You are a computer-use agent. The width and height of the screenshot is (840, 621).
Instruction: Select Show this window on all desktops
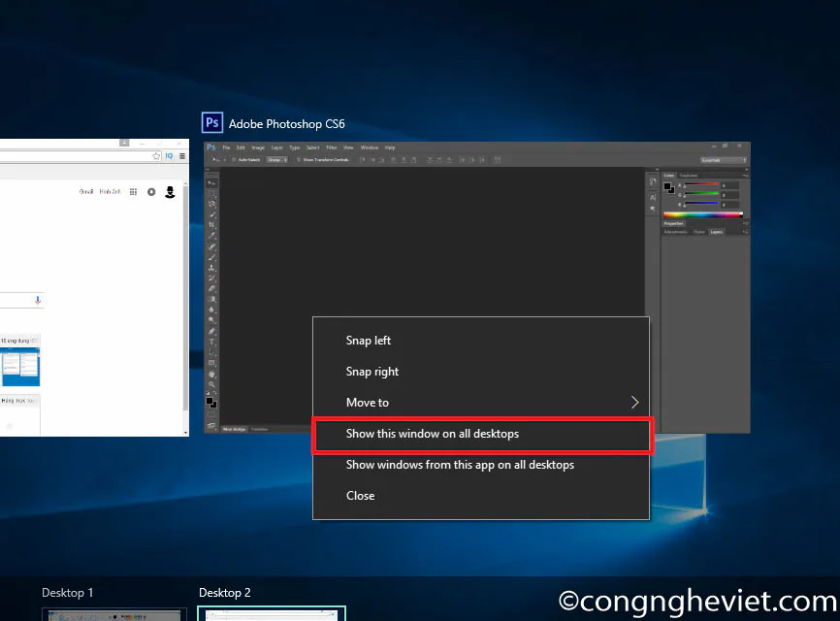[481, 434]
